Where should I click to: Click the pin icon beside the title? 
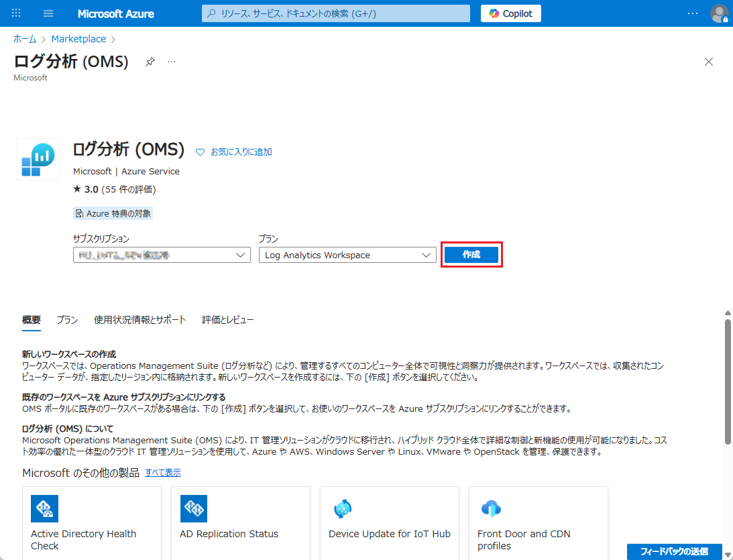tap(150, 62)
